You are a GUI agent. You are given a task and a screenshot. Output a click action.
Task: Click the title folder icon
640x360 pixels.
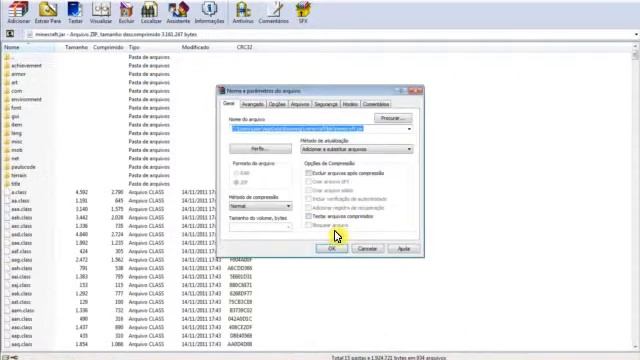(x=7, y=184)
